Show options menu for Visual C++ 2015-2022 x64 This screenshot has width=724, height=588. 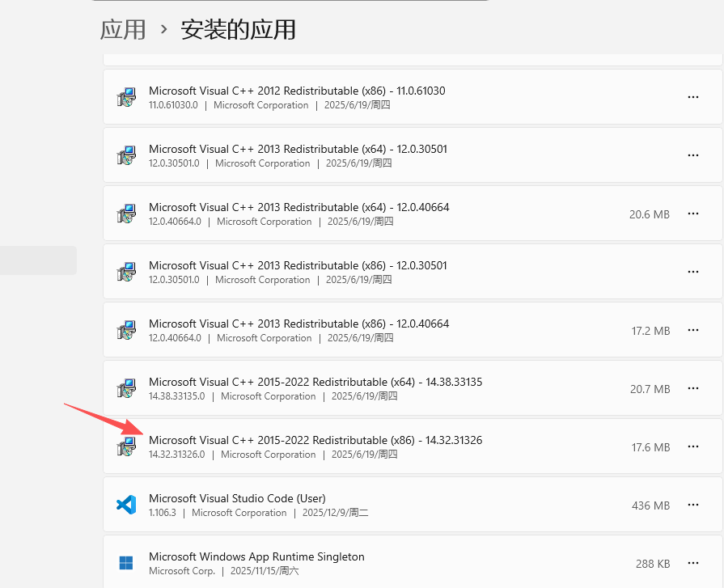point(692,388)
